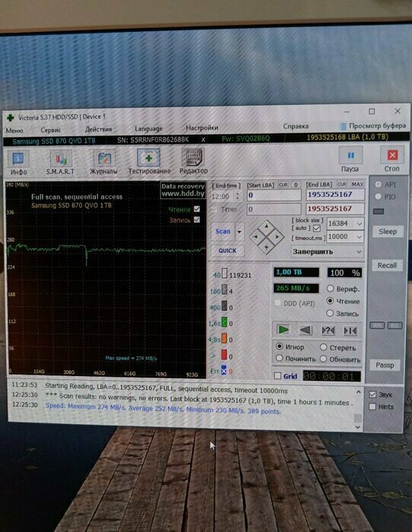Open the Сервис menu
The image size is (412, 532).
click(x=51, y=130)
